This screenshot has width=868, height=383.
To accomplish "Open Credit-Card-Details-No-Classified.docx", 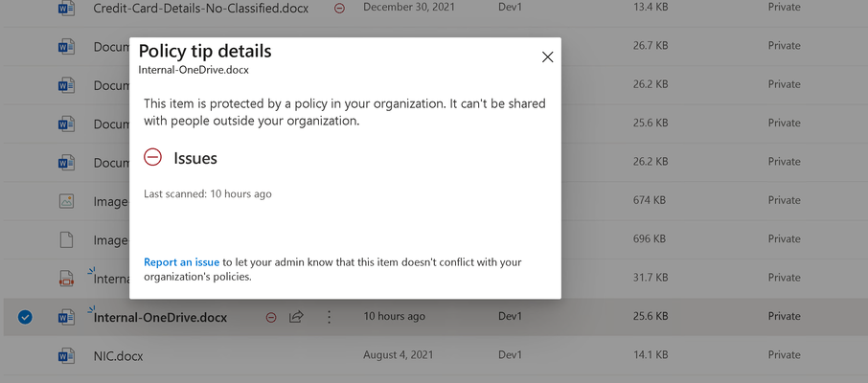I will [x=201, y=9].
